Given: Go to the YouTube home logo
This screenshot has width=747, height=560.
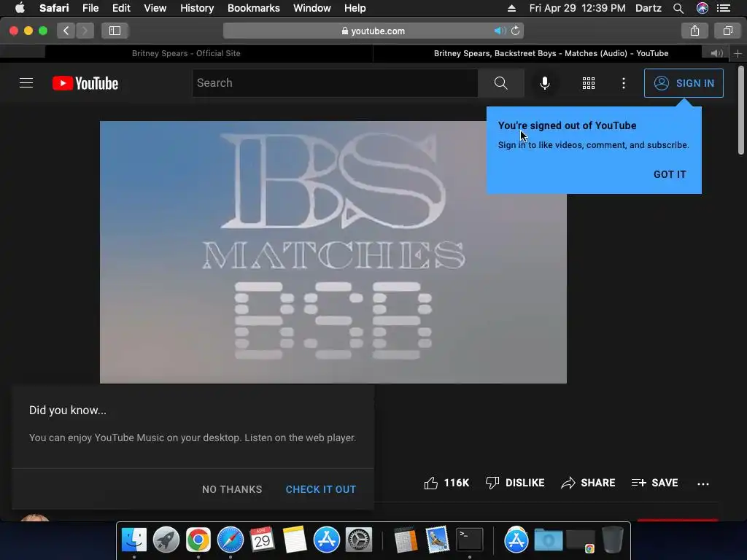Looking at the screenshot, I should [x=85, y=83].
